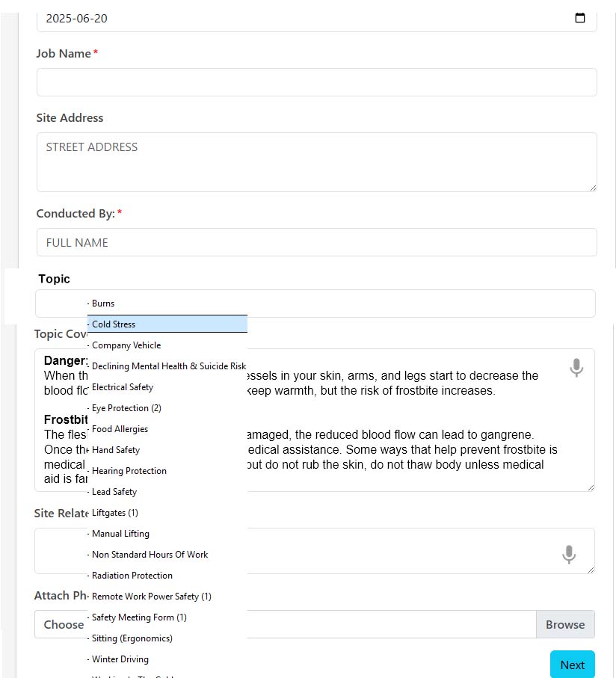Viewport: 616px width, 678px height.
Task: Click the microphone icon in Site Related box
Action: [x=569, y=555]
